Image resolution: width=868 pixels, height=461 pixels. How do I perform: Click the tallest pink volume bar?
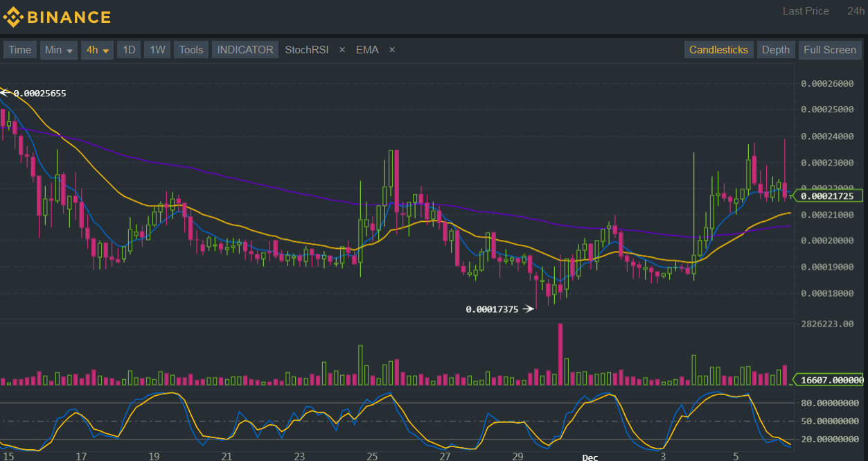(x=560, y=354)
